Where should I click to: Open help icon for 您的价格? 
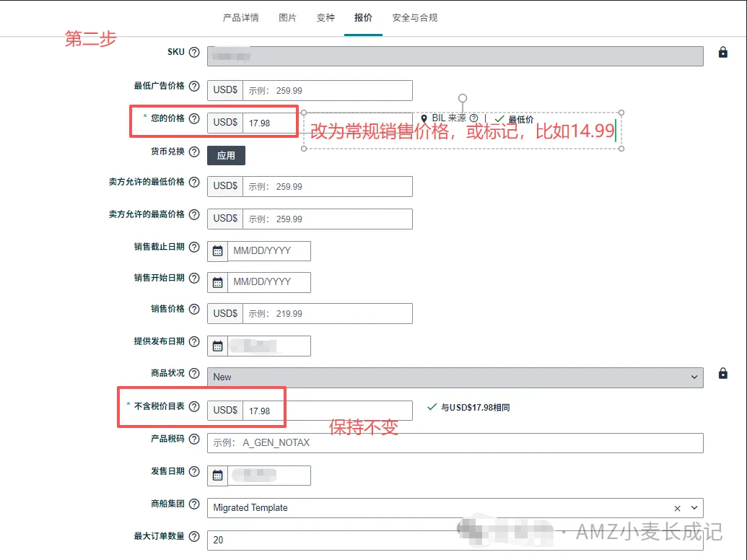point(194,118)
